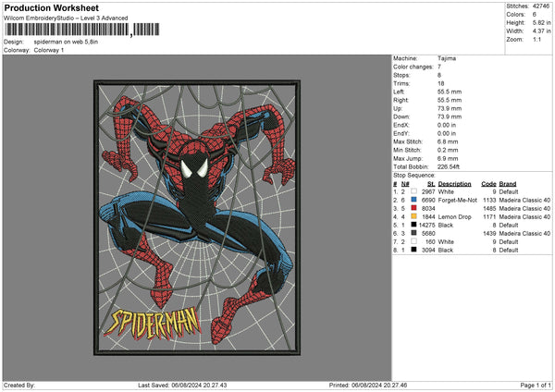Click the Machine value 'Tajima'
The height and width of the screenshot is (392, 555).
click(x=447, y=58)
